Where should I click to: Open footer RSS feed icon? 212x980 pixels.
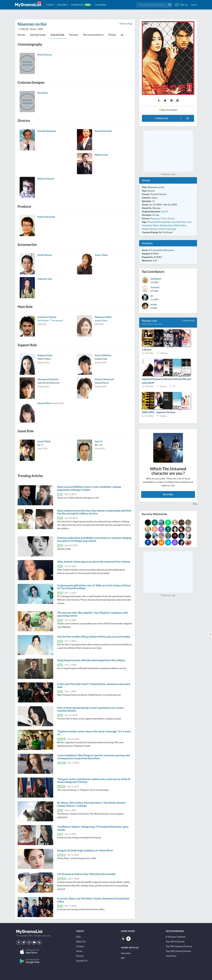point(39,942)
